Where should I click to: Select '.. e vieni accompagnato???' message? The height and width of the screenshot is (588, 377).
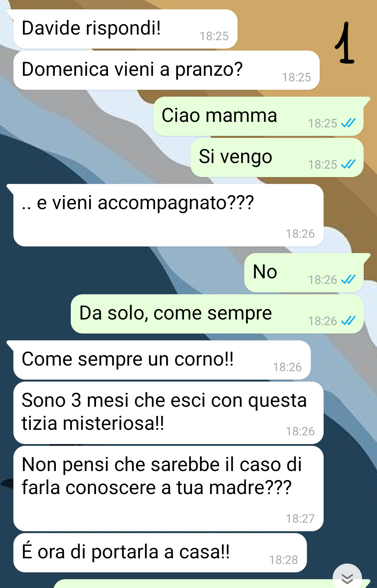coord(168,215)
